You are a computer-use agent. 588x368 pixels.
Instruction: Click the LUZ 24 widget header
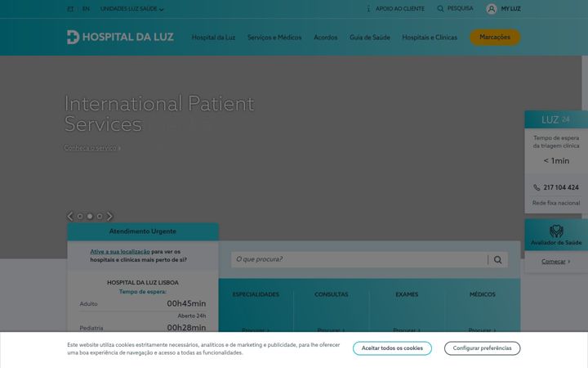pyautogui.click(x=556, y=119)
